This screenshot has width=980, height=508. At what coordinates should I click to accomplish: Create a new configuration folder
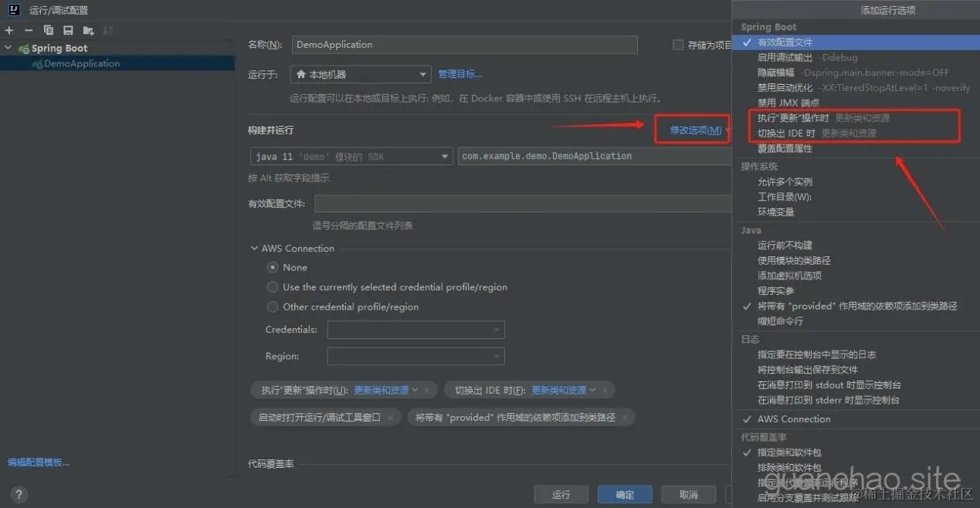[88, 30]
